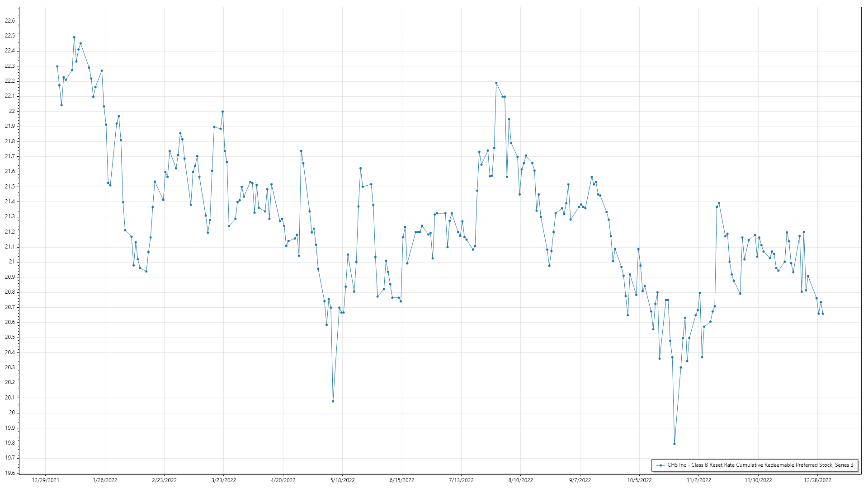Image resolution: width=868 pixels, height=488 pixels.
Task: Click the 2/23/2022 x-axis label
Action: point(164,480)
